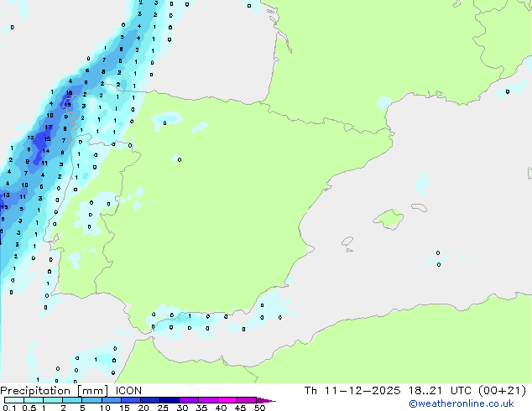Image resolution: width=532 pixels, height=411 pixels.
Task: Click the '25' legend scale label
Action: click(163, 408)
